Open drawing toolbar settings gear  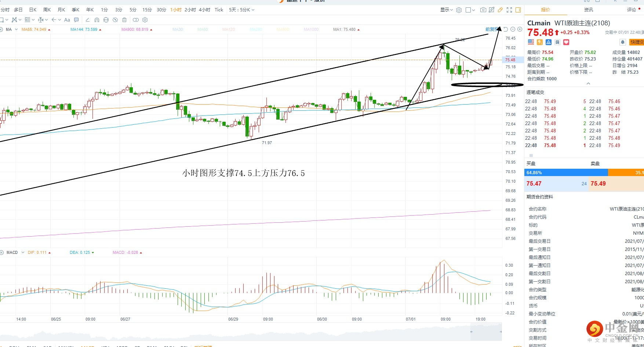pos(145,20)
